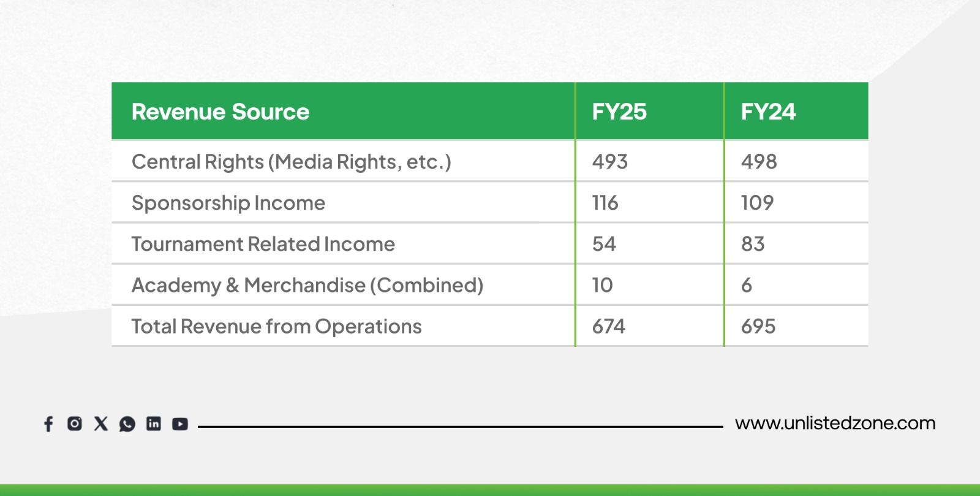Open the WhatsApp icon
This screenshot has width=980, height=496.
point(127,424)
